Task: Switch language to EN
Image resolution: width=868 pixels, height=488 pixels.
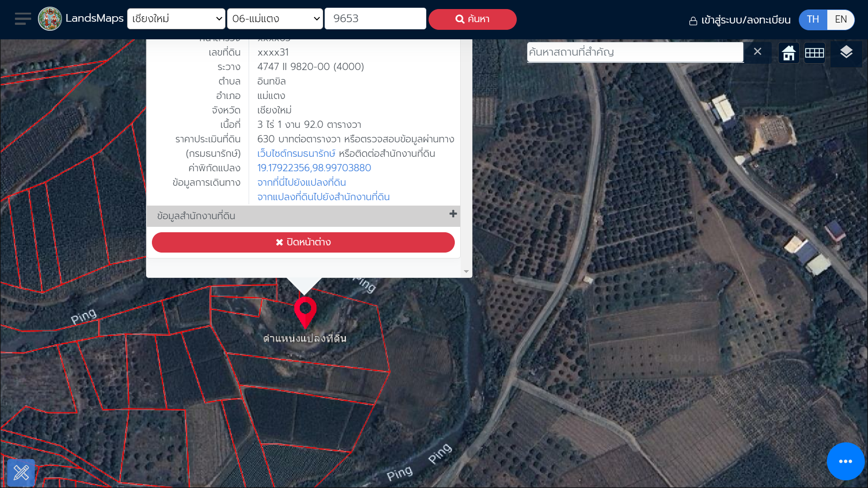Action: coord(840,19)
